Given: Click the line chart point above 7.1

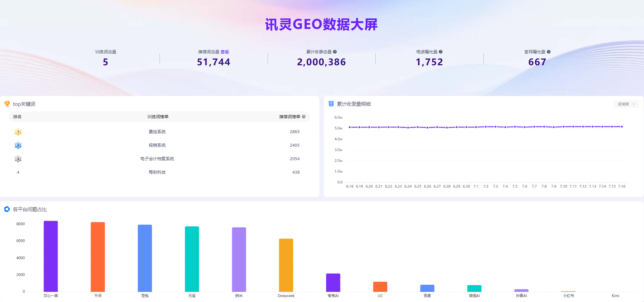Looking at the screenshot, I should [476, 127].
